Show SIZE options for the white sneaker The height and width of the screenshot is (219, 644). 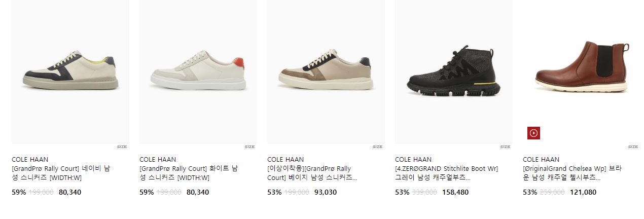pyautogui.click(x=249, y=147)
